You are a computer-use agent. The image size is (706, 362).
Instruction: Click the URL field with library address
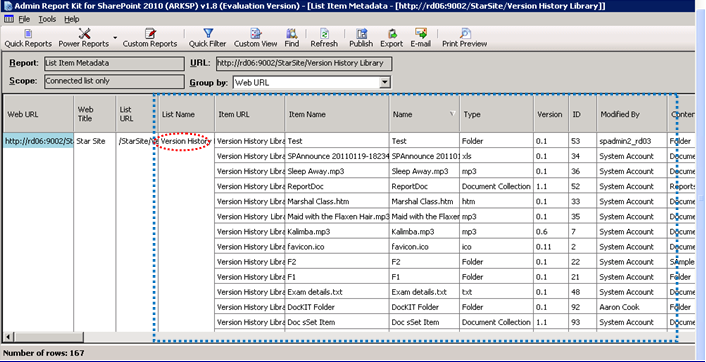304,63
